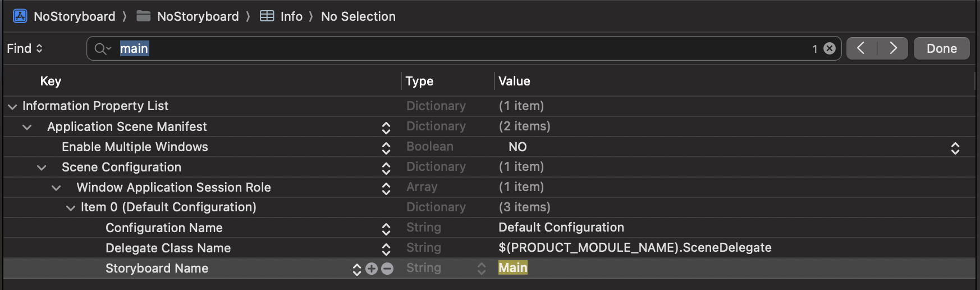Go to previous search match
Image resolution: width=980 pixels, height=290 pixels.
(x=861, y=49)
